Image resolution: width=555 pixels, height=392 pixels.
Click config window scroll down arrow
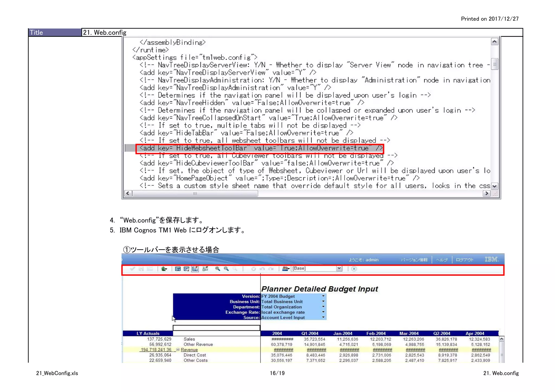(495, 186)
